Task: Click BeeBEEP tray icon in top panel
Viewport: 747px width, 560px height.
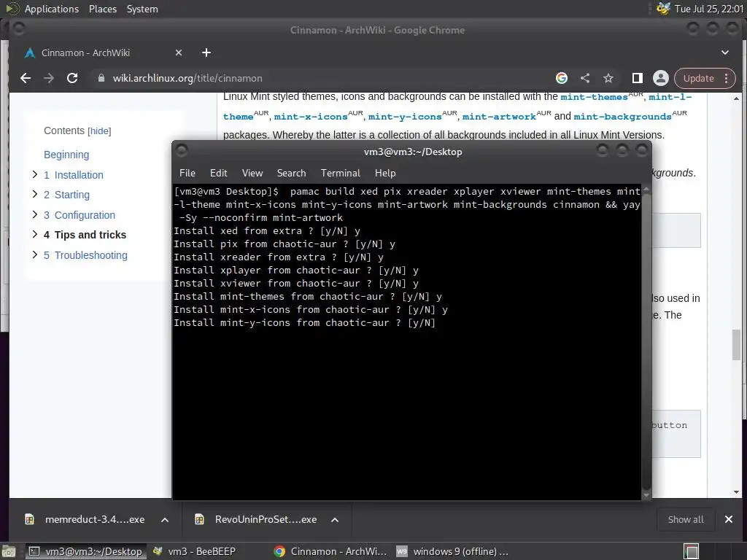Action: [x=663, y=9]
